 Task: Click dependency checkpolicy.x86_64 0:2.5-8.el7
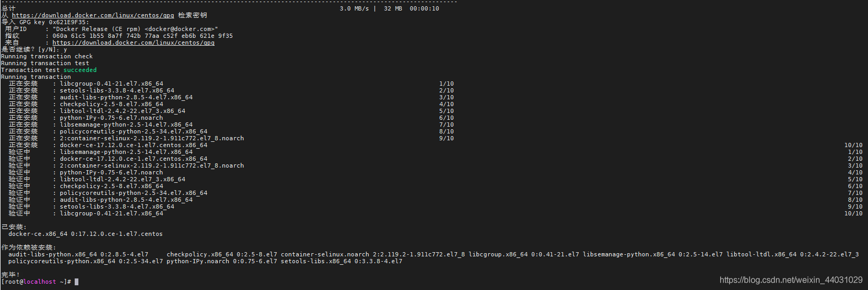pyautogui.click(x=222, y=254)
